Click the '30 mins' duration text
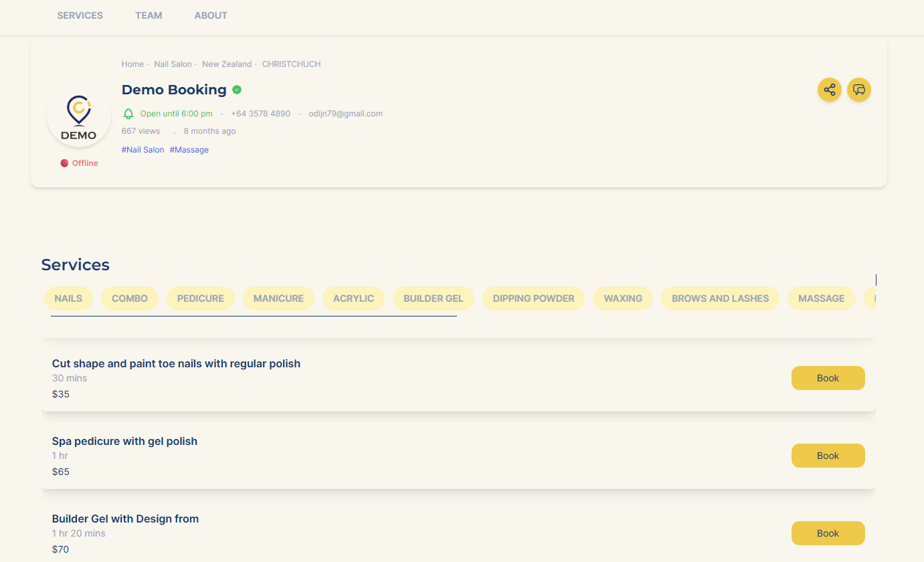The height and width of the screenshot is (562, 924). [x=70, y=378]
